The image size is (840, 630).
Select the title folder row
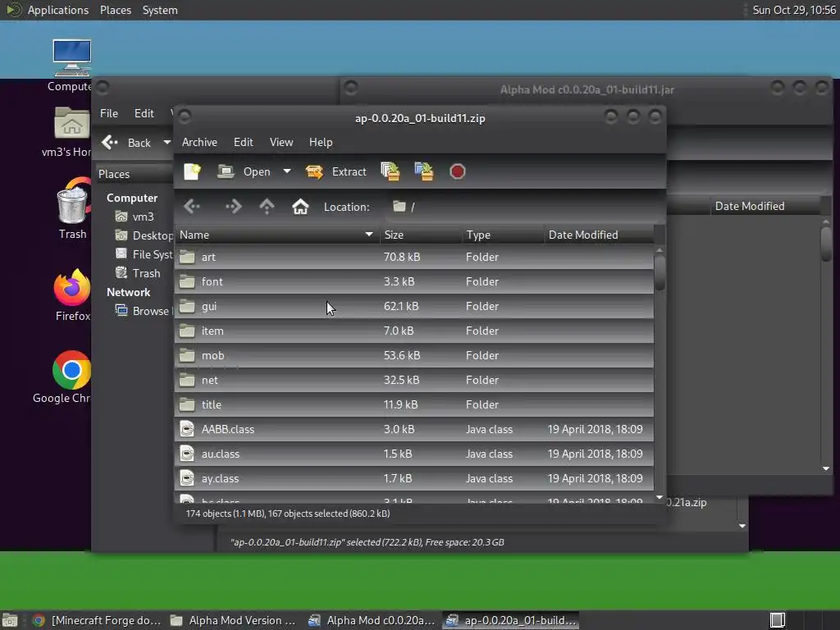point(414,405)
